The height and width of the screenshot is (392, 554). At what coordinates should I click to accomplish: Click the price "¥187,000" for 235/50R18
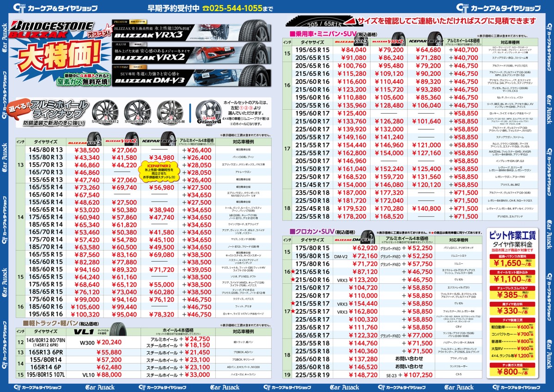[x=352, y=193]
